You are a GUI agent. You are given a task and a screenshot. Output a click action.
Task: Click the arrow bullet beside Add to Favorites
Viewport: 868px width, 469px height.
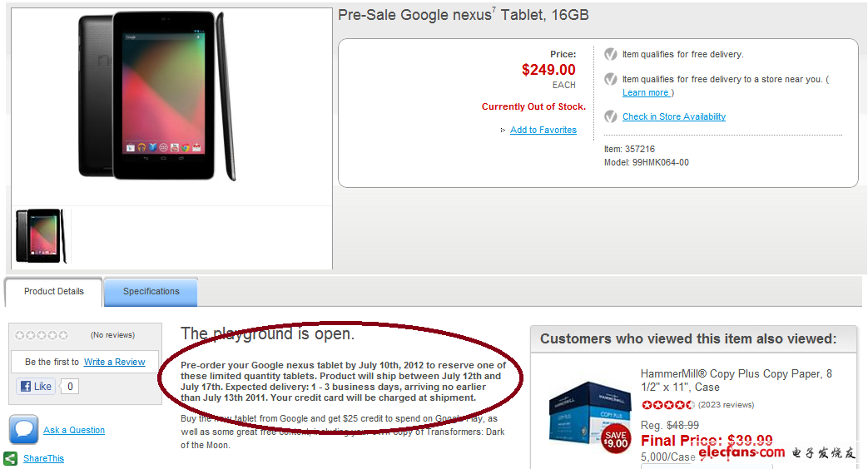(x=503, y=131)
